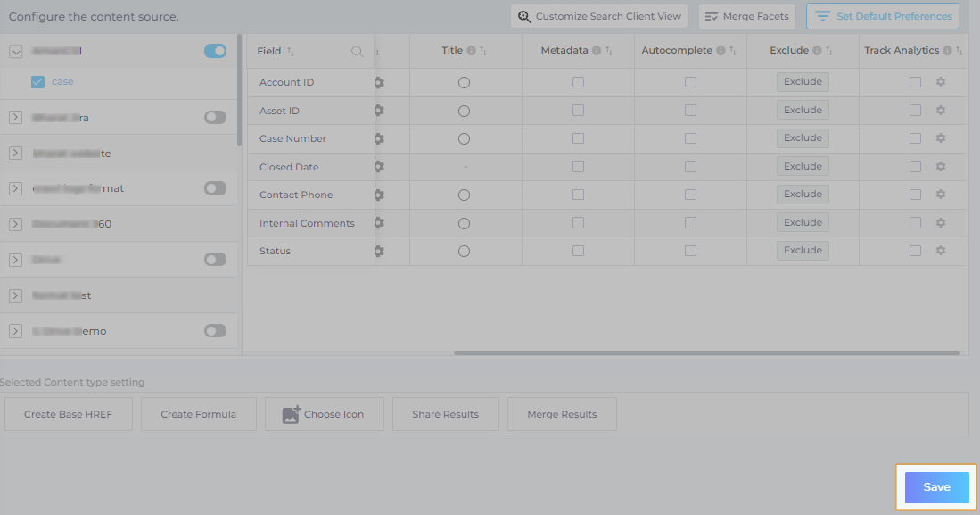Expand the content source ending in '60'

(15, 224)
